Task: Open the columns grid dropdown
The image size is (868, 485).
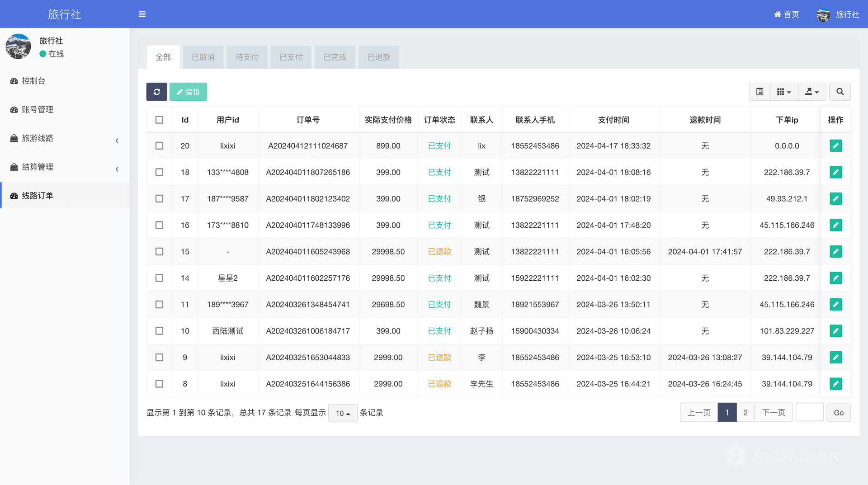Action: (x=784, y=92)
